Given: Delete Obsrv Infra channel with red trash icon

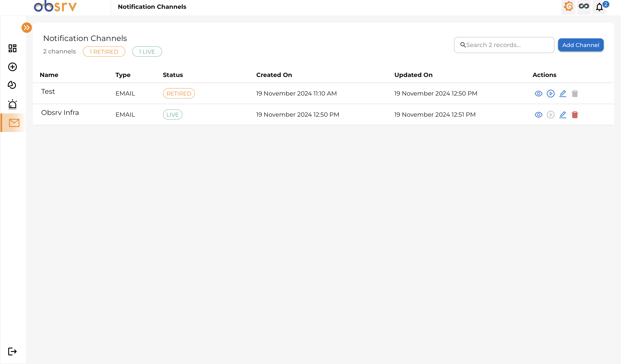Looking at the screenshot, I should point(575,115).
